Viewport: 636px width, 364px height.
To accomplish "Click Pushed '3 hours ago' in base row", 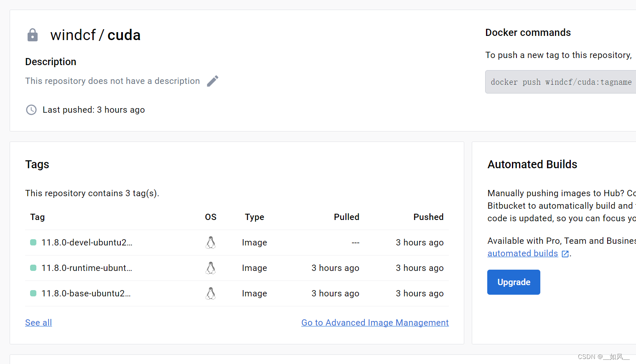I will [x=420, y=293].
